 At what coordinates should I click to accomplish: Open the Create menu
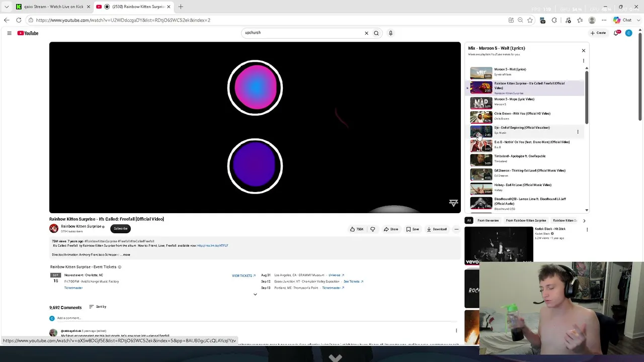(x=598, y=33)
